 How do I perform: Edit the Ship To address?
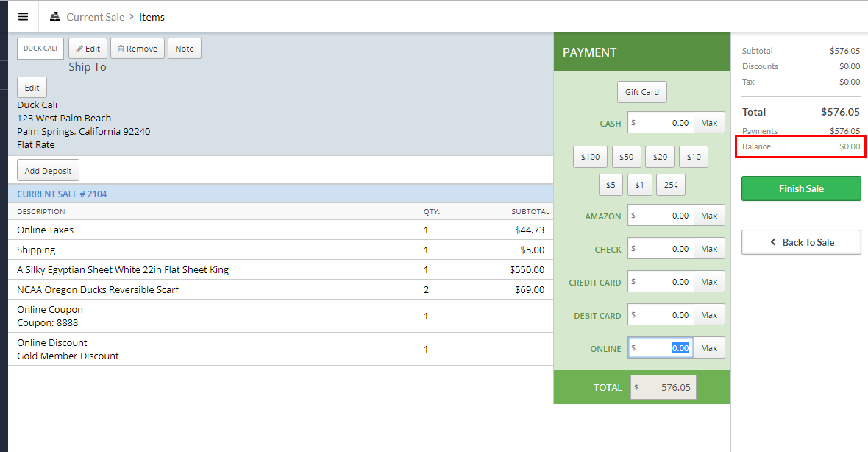pos(32,88)
